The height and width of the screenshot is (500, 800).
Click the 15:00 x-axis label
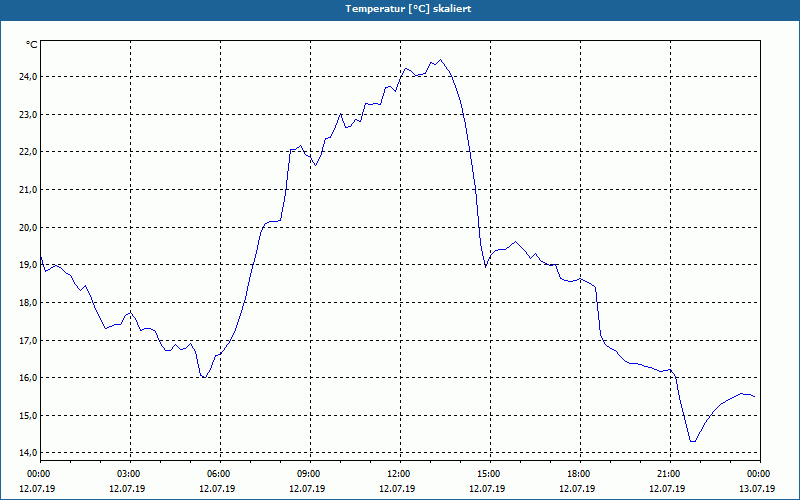pos(490,474)
